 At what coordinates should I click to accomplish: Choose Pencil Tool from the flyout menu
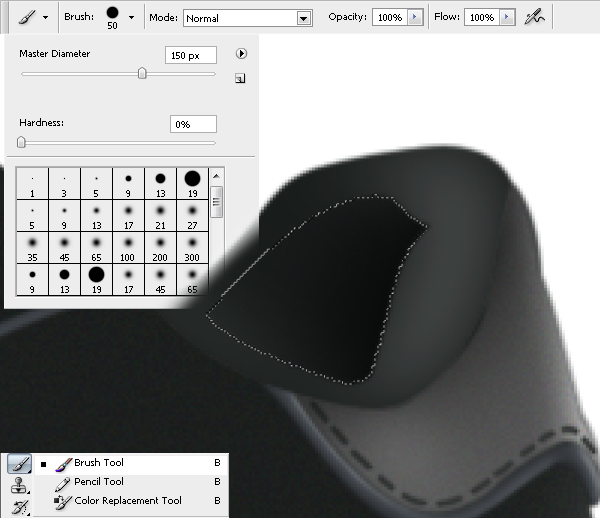point(132,482)
